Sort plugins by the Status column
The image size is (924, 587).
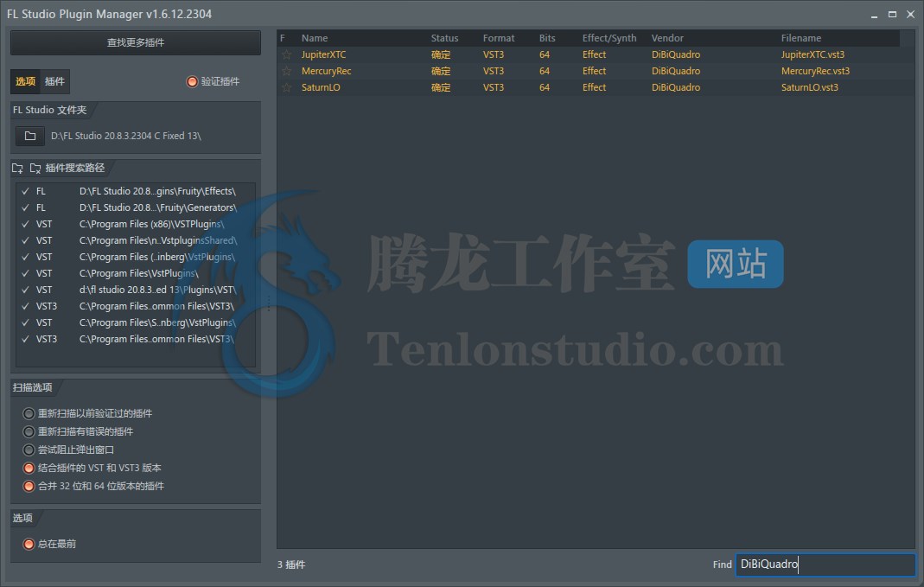coord(444,38)
